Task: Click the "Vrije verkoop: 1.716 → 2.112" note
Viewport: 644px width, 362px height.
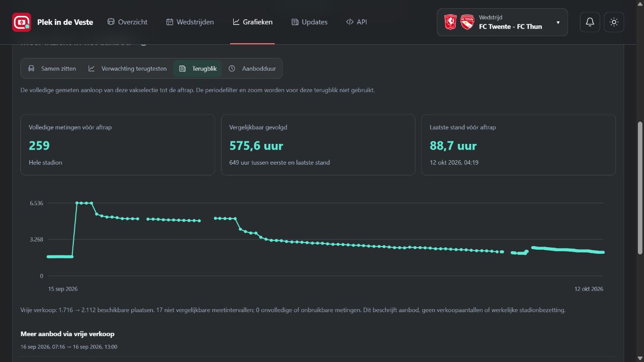Action: point(293,310)
